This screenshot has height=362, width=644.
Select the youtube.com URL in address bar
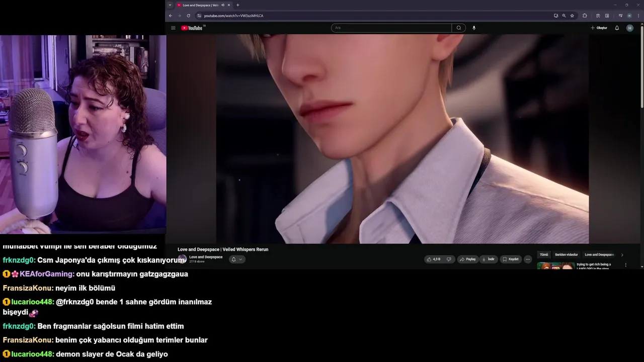(x=233, y=16)
